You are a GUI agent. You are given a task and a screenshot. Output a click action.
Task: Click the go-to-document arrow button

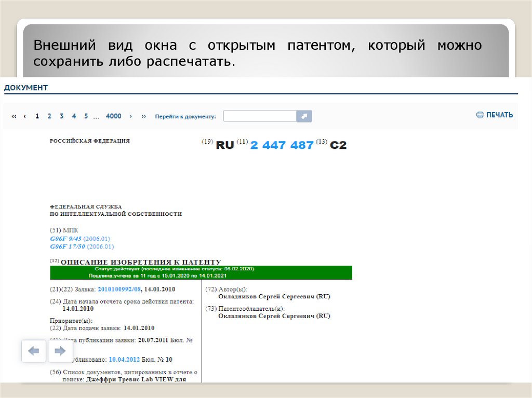(x=304, y=116)
